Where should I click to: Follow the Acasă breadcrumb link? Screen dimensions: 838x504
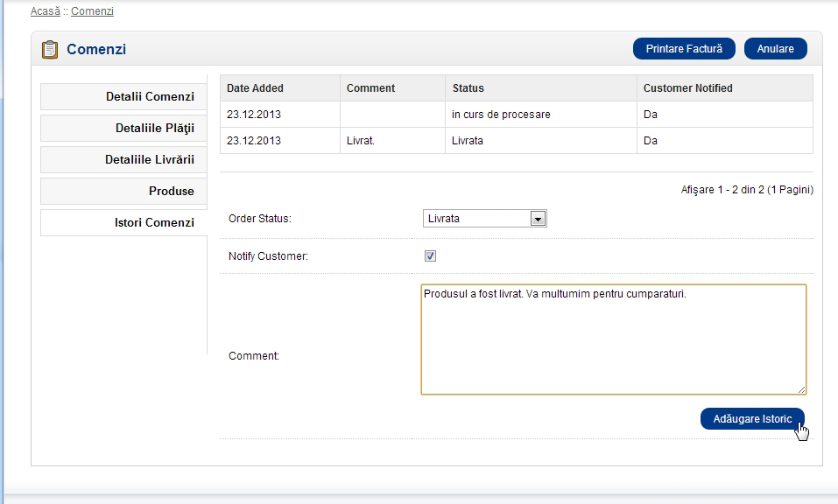(46, 11)
